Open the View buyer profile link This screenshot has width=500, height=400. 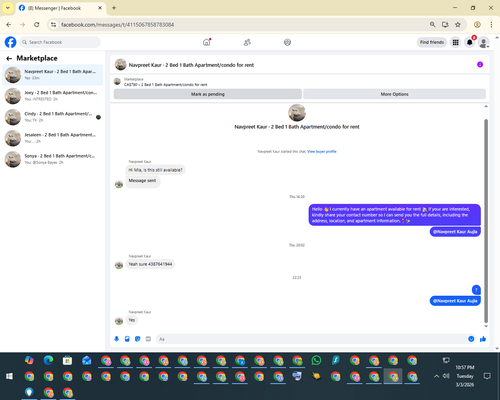(322, 151)
